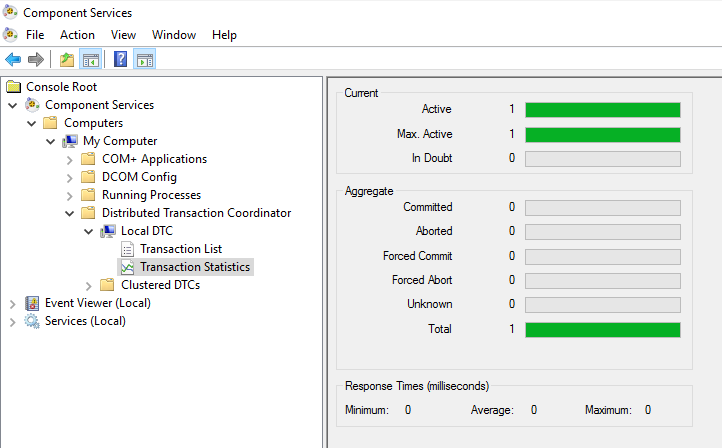722x448 pixels.
Task: Click the My Computer monitor icon
Action: tap(70, 141)
